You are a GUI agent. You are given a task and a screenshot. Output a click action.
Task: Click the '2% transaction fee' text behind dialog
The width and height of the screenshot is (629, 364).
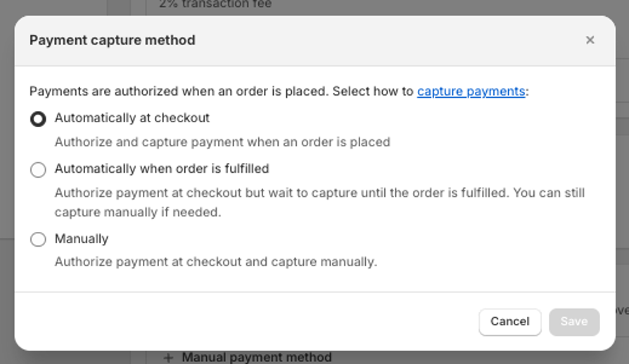pyautogui.click(x=215, y=4)
